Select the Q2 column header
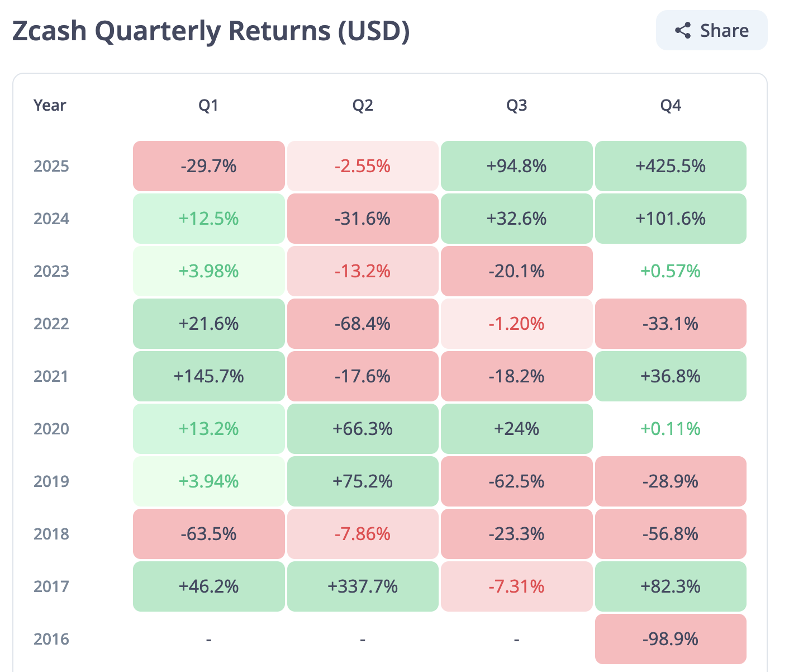Viewport: 789px width, 672px height. (x=362, y=105)
